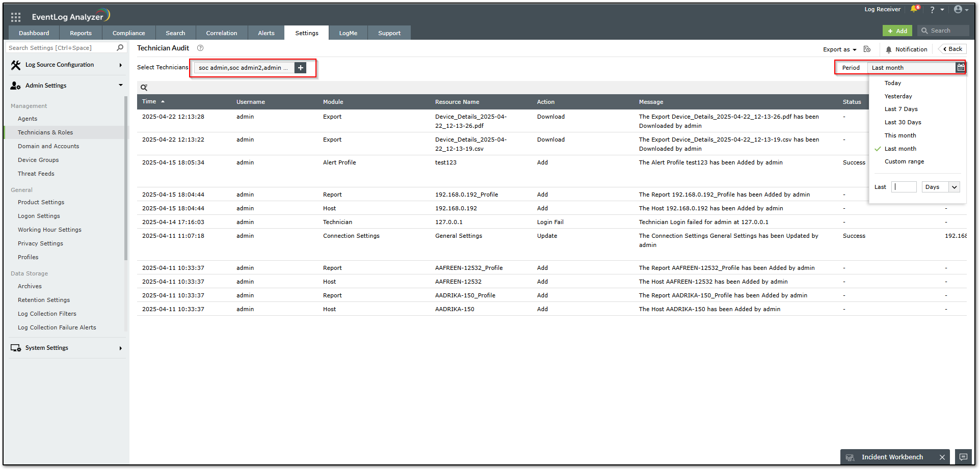This screenshot has height=470, width=980.
Task: Select the Last 7 Days period option
Action: tap(901, 109)
